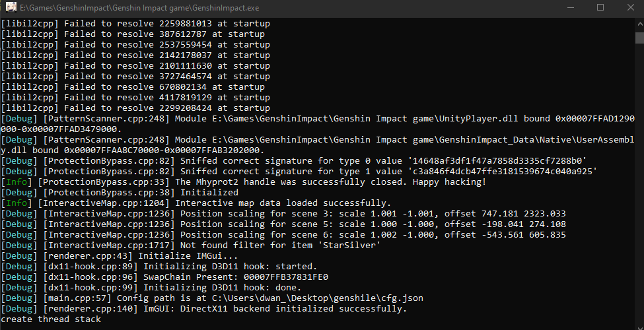Click the SwapChain Present address 00007FFB37831FE0

click(x=286, y=277)
